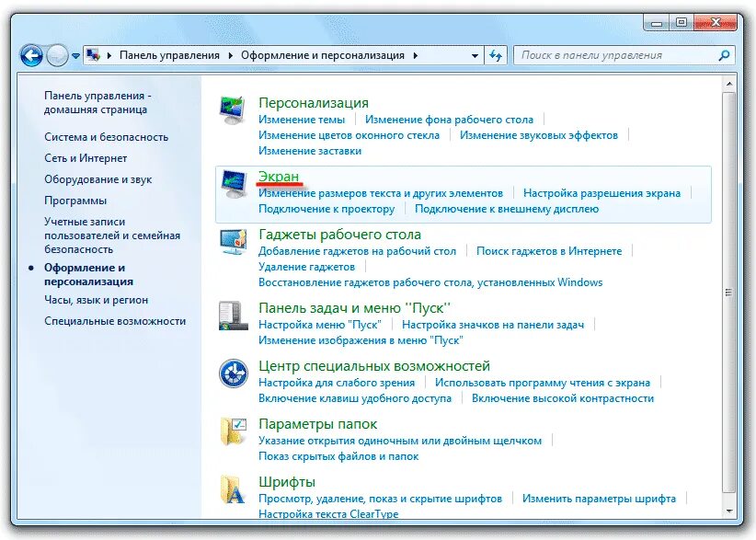Click the search magnifier icon

[724, 55]
